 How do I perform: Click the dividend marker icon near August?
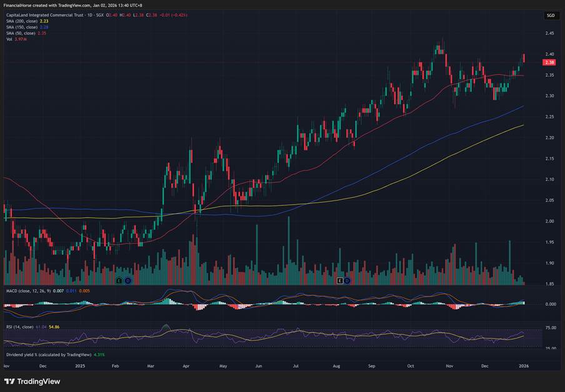click(347, 281)
